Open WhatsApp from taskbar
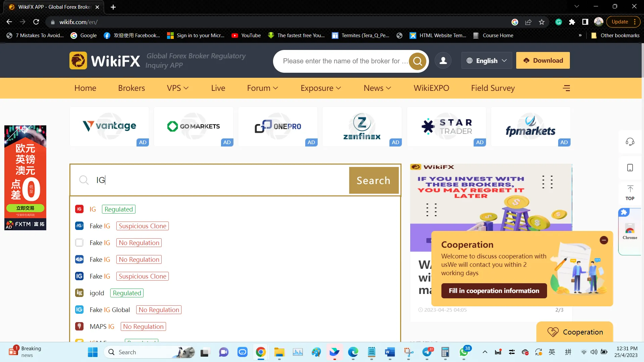Viewport: 644px width, 362px height. (464, 352)
